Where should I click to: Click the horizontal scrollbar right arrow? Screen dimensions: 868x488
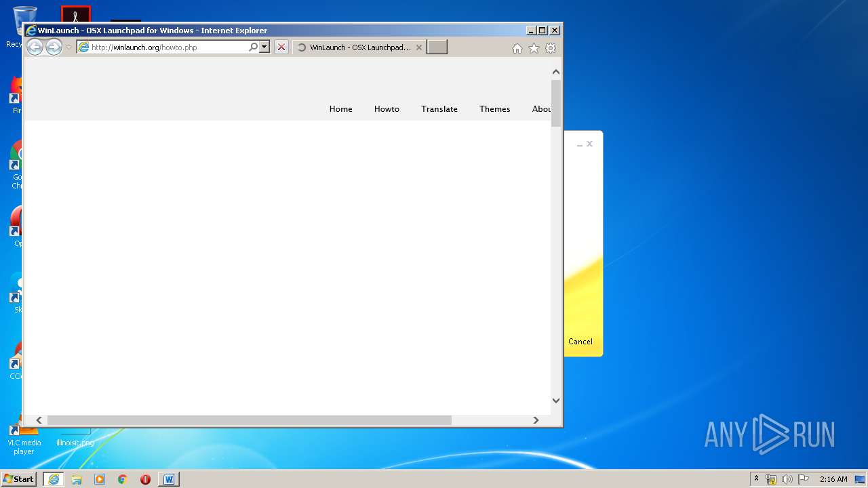tap(536, 420)
